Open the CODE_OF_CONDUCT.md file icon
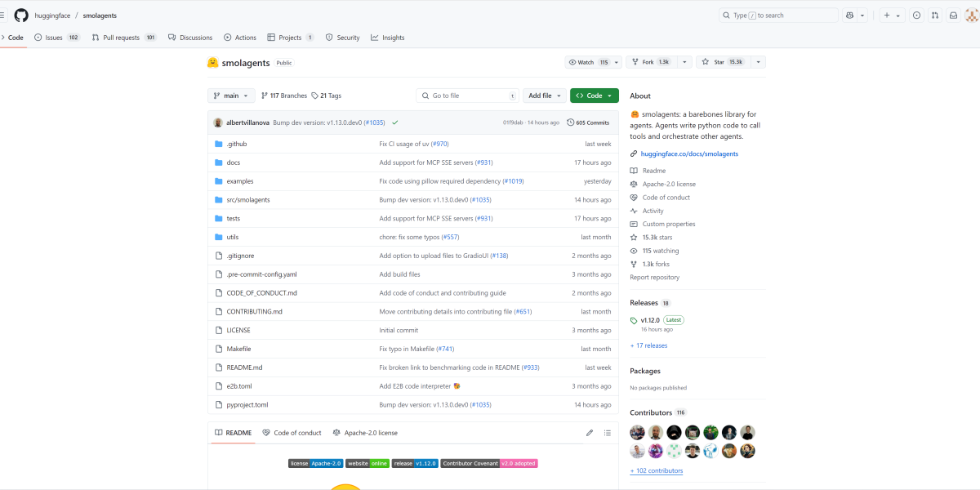This screenshot has height=490, width=980. [x=219, y=292]
